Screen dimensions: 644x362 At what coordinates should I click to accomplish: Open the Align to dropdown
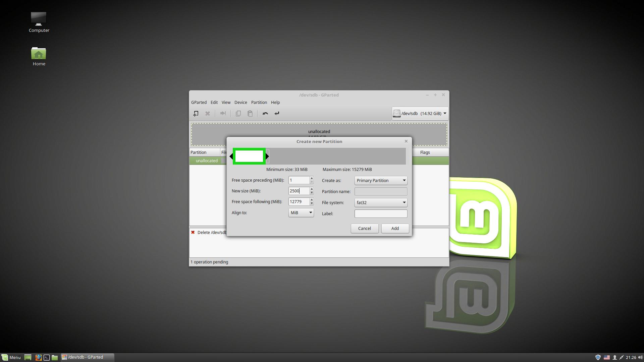(301, 213)
